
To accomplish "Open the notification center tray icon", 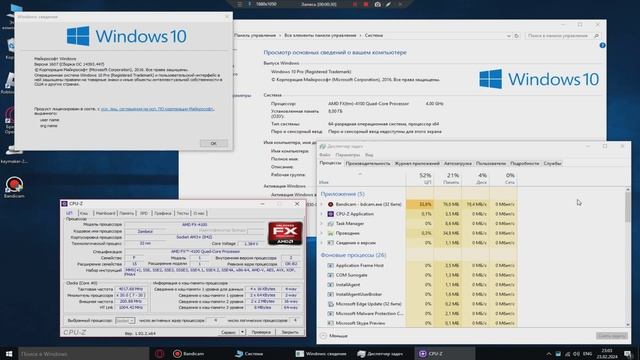I will point(628,353).
